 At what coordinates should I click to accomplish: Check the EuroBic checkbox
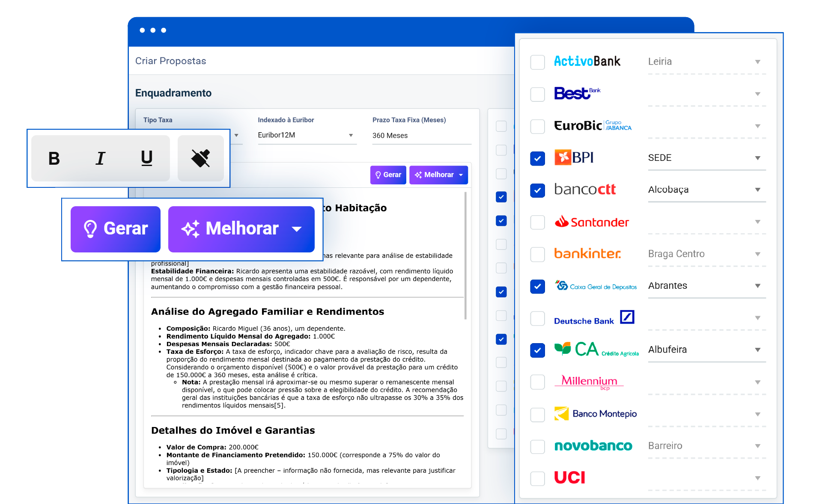[537, 126]
